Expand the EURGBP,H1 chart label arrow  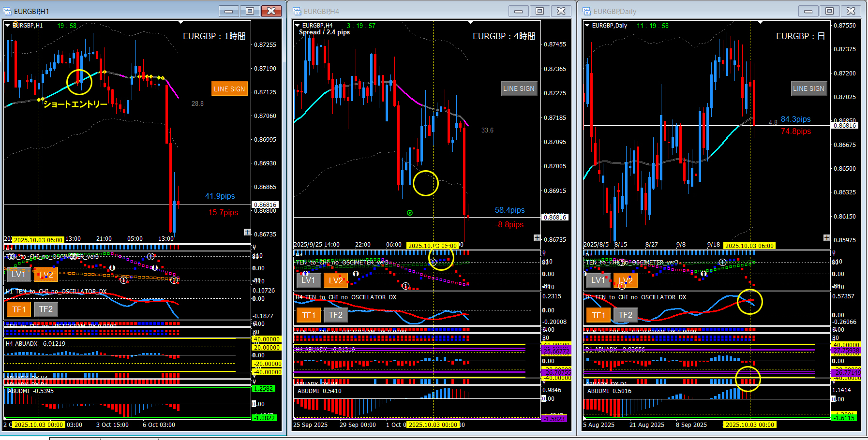click(x=8, y=26)
